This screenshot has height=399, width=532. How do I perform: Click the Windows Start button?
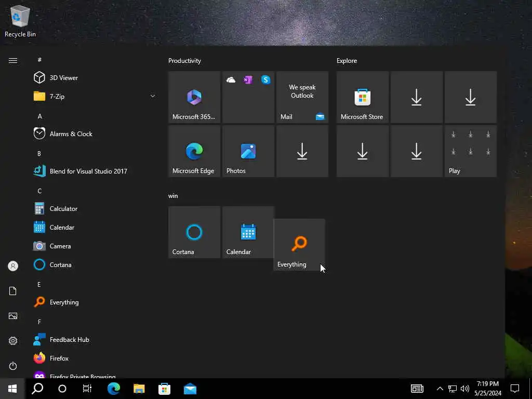(12, 389)
